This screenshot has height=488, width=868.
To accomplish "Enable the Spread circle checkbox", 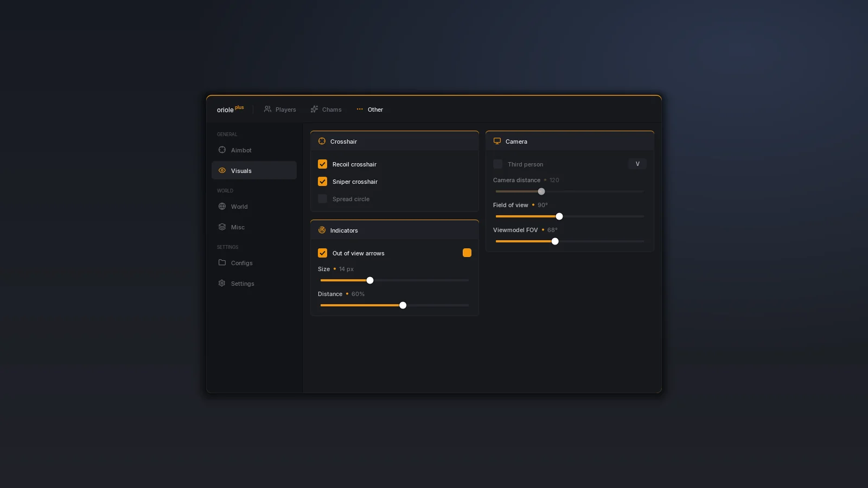I will pyautogui.click(x=322, y=198).
